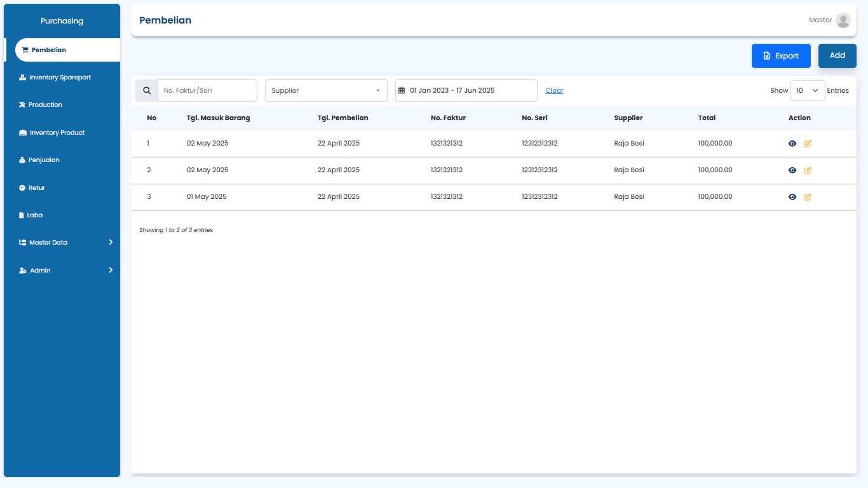868x488 pixels.
Task: Click the search magnifier icon
Action: pyautogui.click(x=146, y=90)
